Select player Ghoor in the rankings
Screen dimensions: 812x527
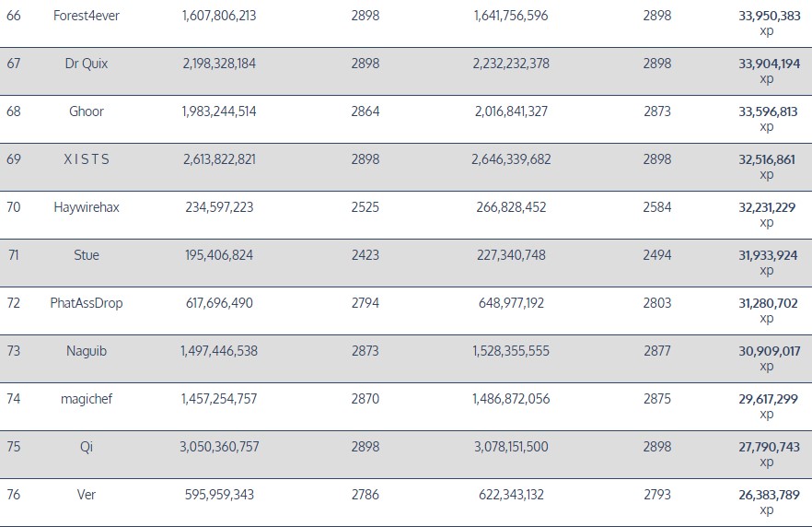pos(87,111)
